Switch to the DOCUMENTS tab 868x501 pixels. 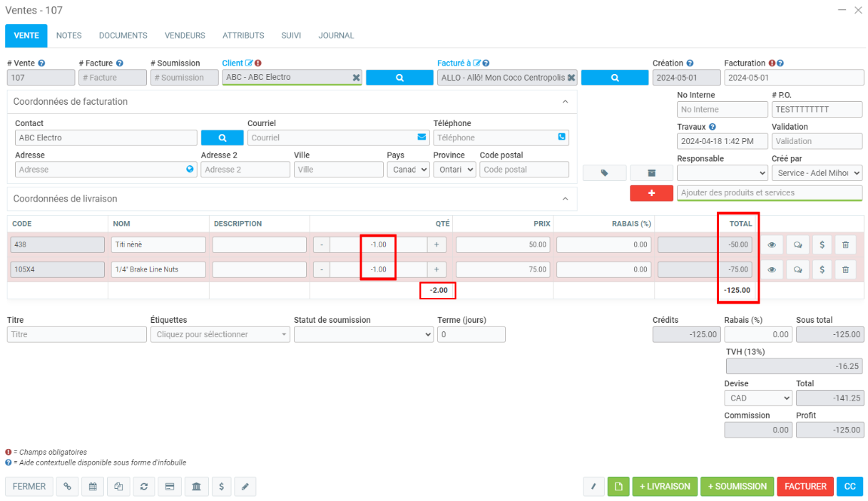123,36
